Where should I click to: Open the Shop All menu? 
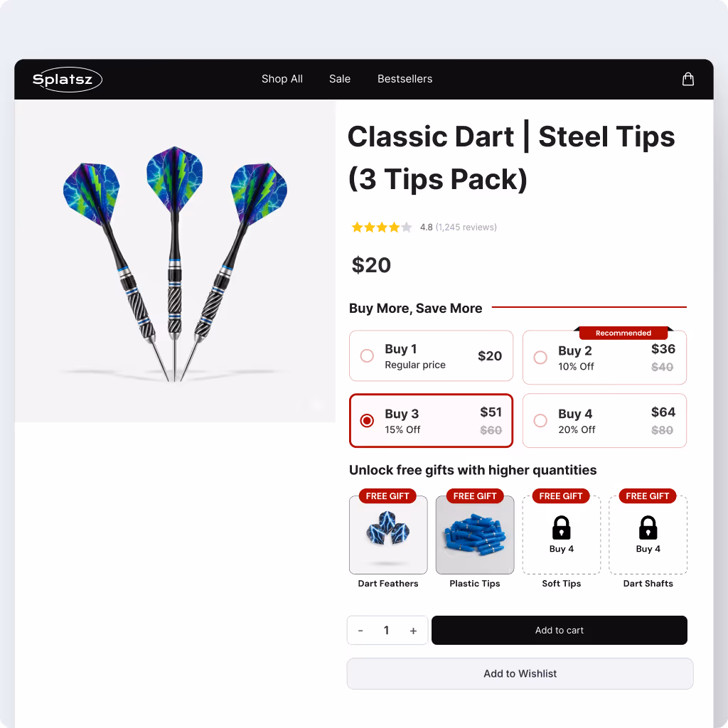point(282,79)
